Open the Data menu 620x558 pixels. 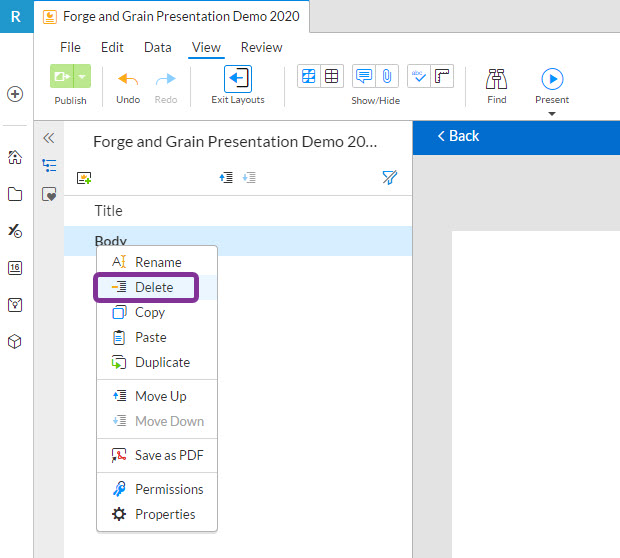pyautogui.click(x=158, y=47)
